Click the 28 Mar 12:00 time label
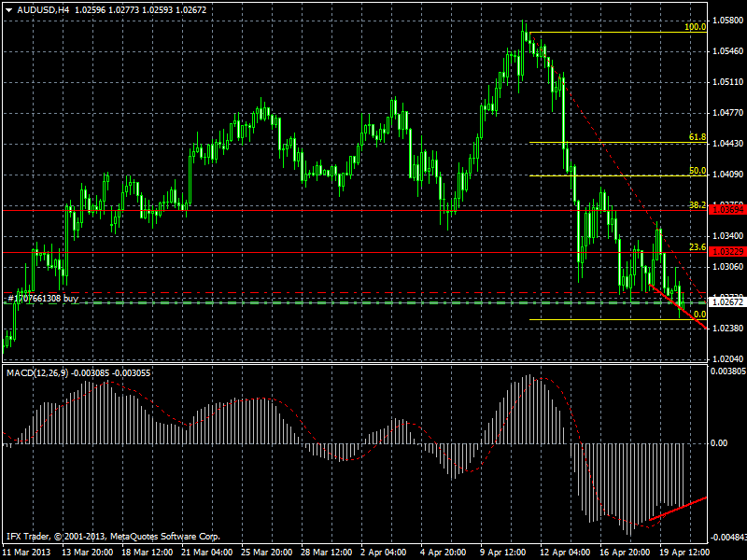The height and width of the screenshot is (560, 747). coord(326,553)
